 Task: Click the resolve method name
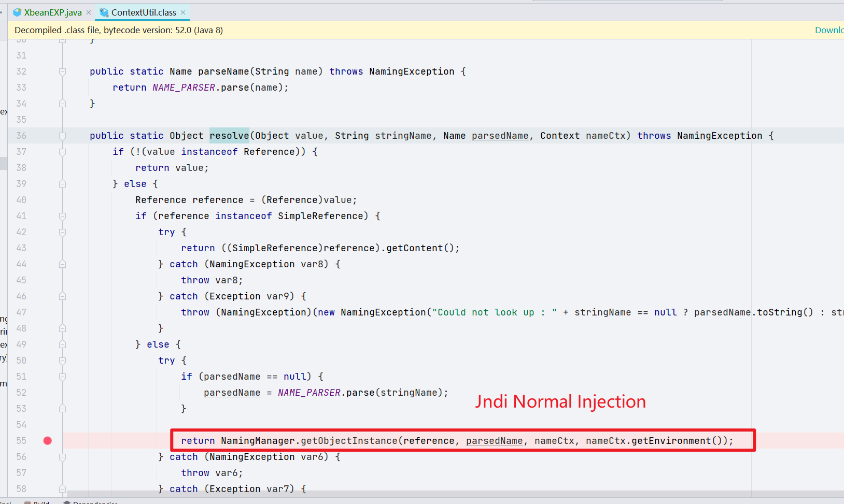pos(229,136)
